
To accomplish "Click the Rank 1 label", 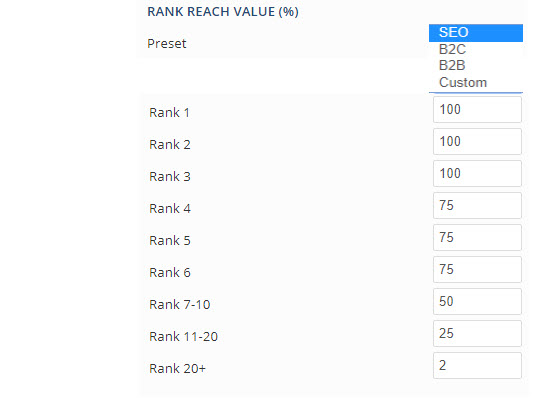I will pyautogui.click(x=169, y=113).
